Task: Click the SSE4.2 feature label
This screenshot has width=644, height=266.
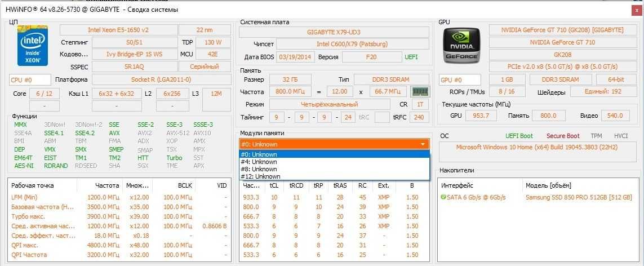Action: pos(85,133)
